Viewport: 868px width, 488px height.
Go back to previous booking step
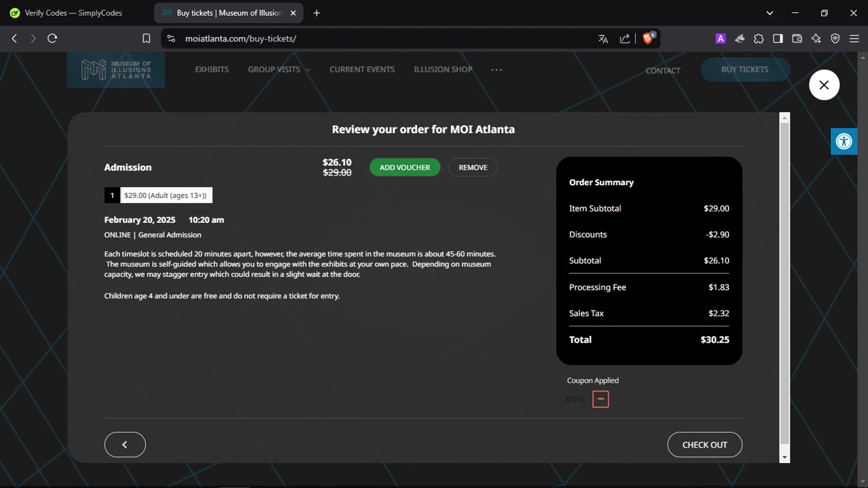(125, 445)
